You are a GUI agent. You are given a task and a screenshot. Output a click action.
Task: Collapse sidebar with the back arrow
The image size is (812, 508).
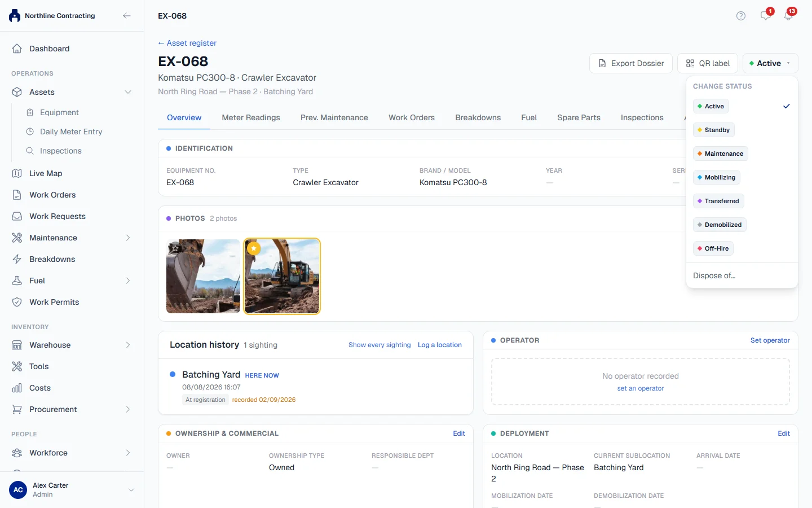127,16
